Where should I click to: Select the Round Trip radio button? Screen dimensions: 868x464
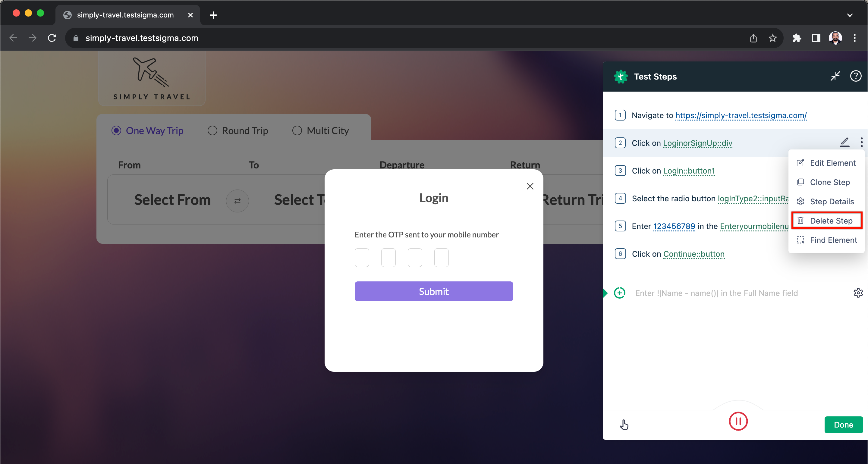(x=212, y=130)
